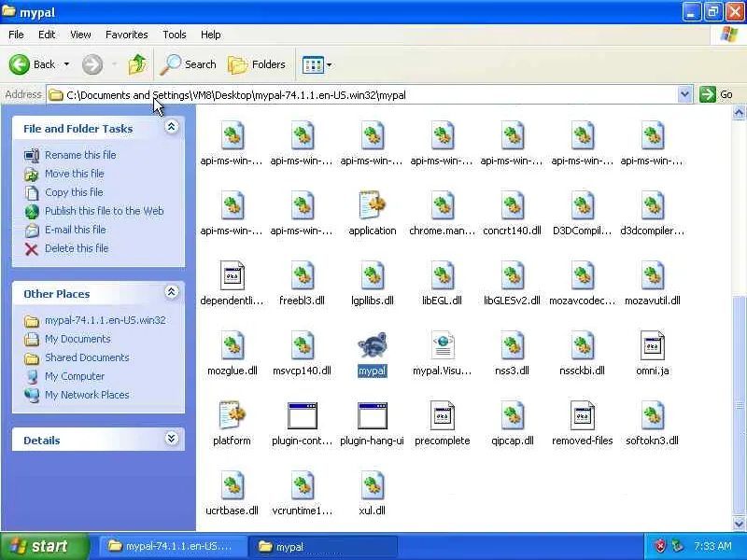Viewport: 747px width, 560px height.
Task: Open the Back history dropdown arrow
Action: click(66, 64)
